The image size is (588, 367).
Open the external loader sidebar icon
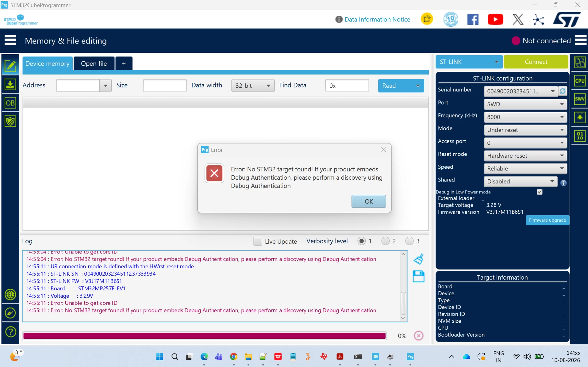(10, 313)
